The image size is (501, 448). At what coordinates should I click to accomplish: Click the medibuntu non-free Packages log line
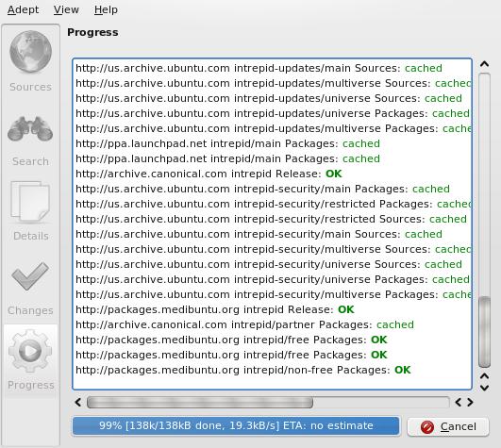243,370
